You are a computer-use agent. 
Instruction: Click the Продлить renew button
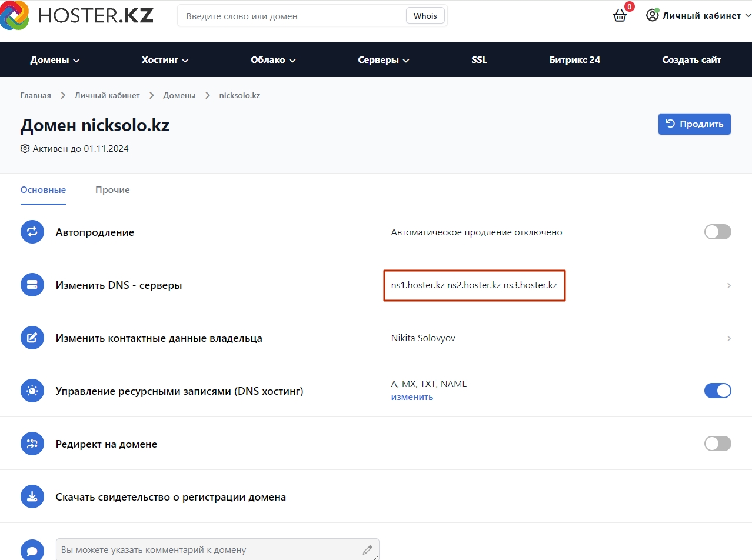coord(694,124)
